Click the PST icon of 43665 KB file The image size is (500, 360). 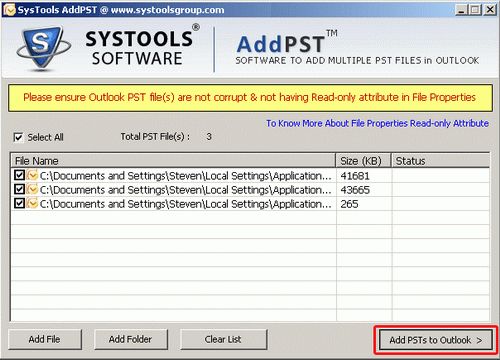tap(32, 189)
